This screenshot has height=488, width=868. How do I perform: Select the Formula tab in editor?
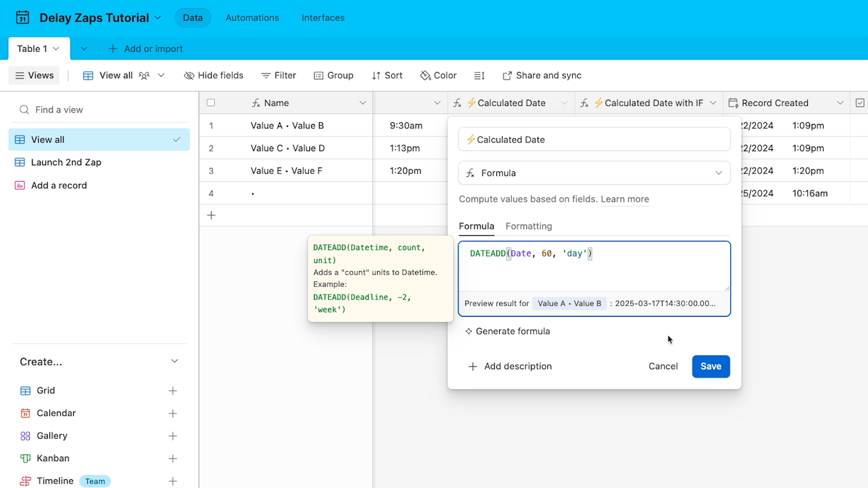[476, 226]
